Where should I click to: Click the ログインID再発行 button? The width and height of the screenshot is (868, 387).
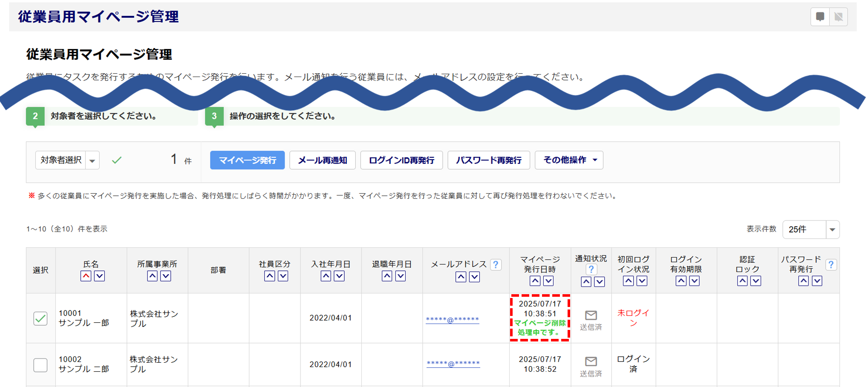click(x=401, y=161)
